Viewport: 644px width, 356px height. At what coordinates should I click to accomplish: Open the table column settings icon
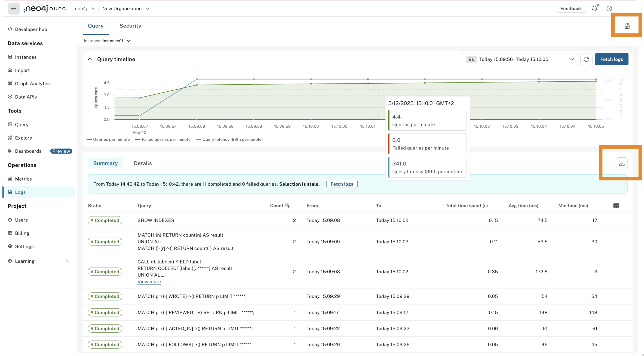(616, 206)
